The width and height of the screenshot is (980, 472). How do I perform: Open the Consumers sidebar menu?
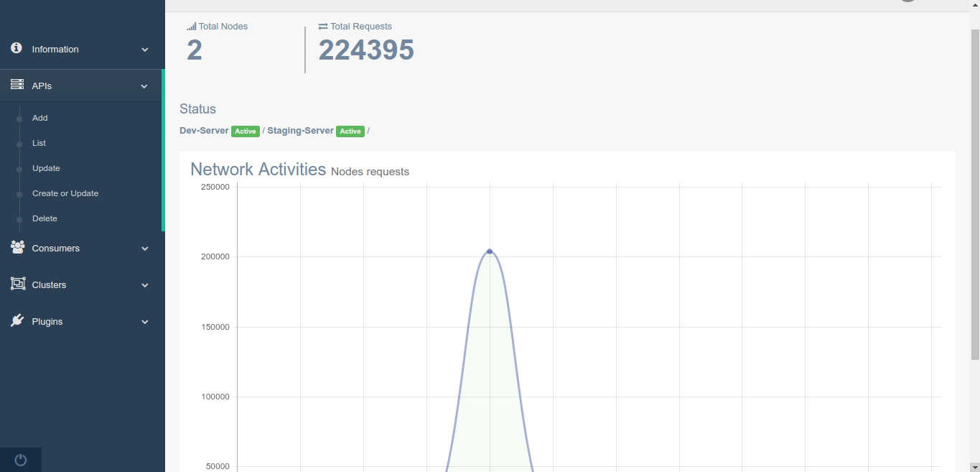tap(81, 249)
